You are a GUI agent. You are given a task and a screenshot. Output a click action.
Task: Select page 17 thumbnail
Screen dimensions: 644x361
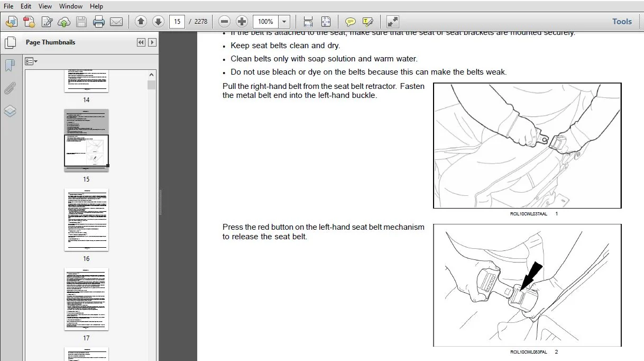point(86,299)
